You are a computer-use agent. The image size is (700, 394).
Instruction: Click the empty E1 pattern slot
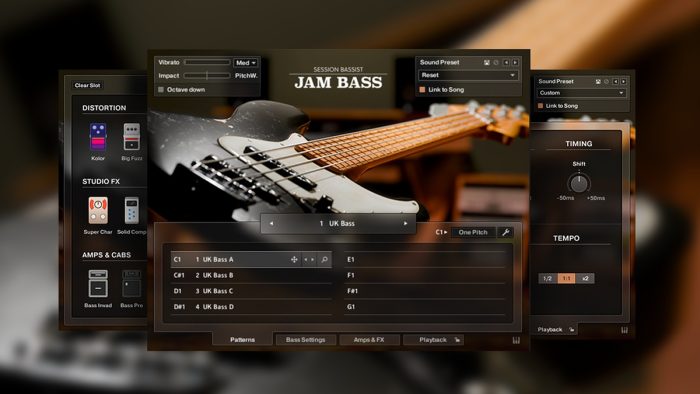(x=425, y=259)
